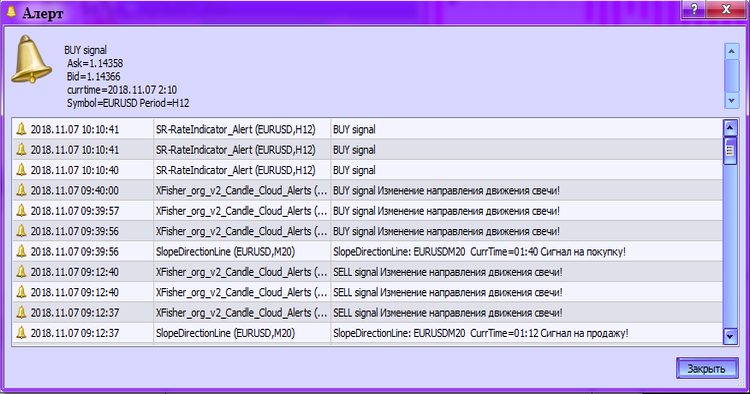Image resolution: width=750 pixels, height=394 pixels.
Task: Select SR-RateIndicator_Alert source at 10:10:40
Action: coord(235,170)
